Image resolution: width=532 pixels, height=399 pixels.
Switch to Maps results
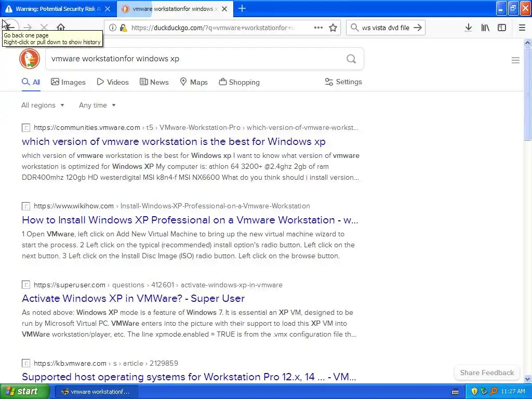[194, 82]
